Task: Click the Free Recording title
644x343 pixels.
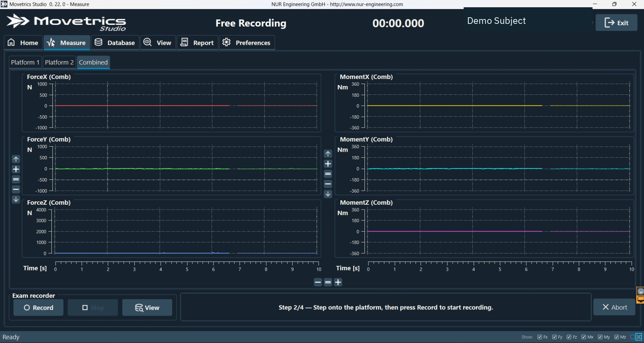Action: (x=251, y=23)
